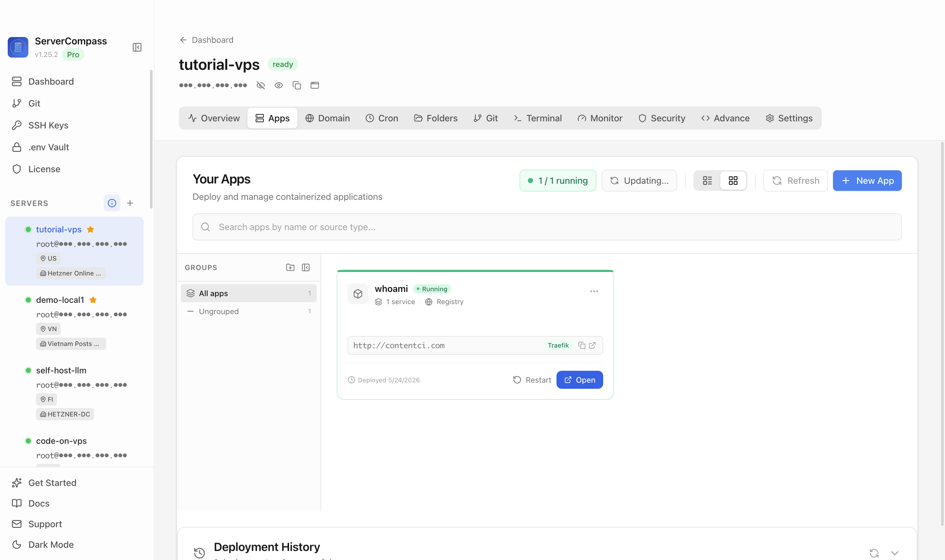Click the US location tag

(48, 258)
